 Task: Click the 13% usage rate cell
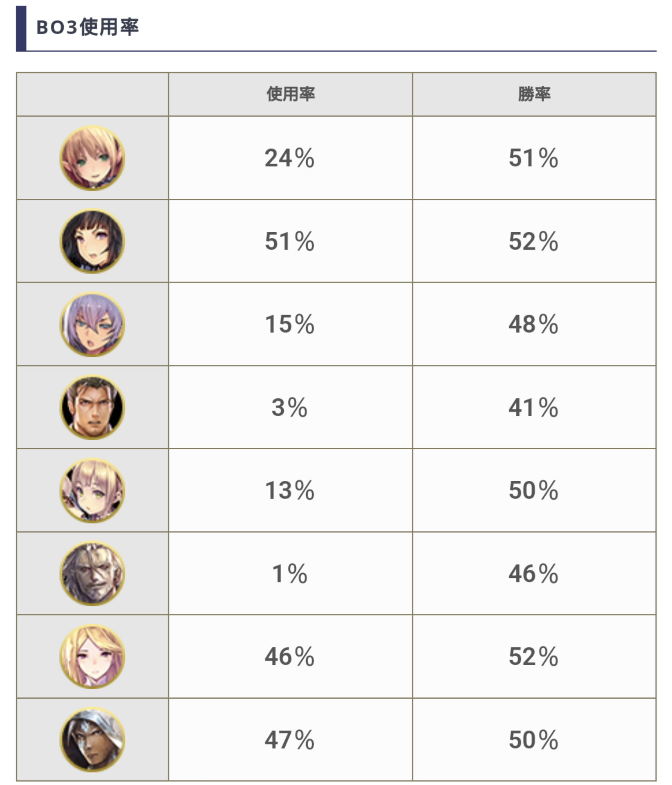click(289, 491)
